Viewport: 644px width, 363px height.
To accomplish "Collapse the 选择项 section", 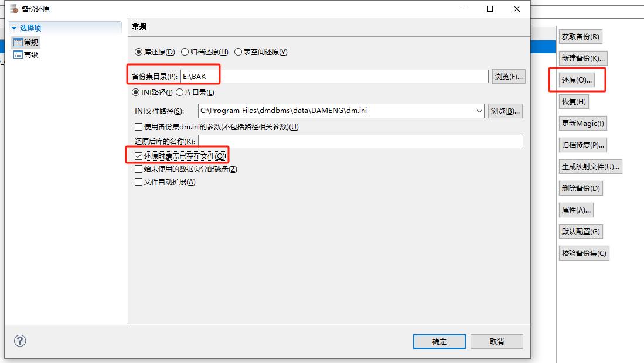I will point(14,28).
